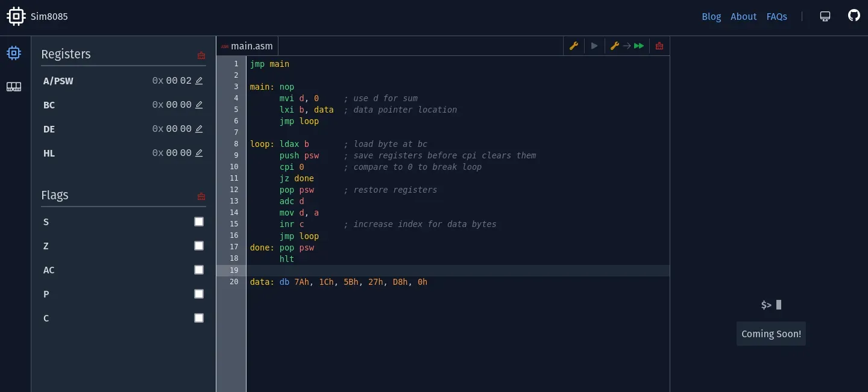This screenshot has height=392, width=868.
Task: Click the 'jmp main' code line
Action: (269, 64)
